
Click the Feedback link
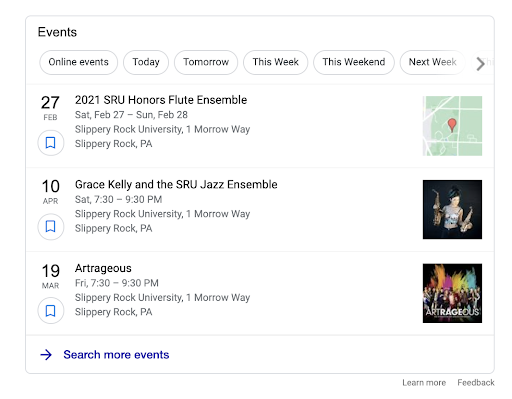(476, 383)
